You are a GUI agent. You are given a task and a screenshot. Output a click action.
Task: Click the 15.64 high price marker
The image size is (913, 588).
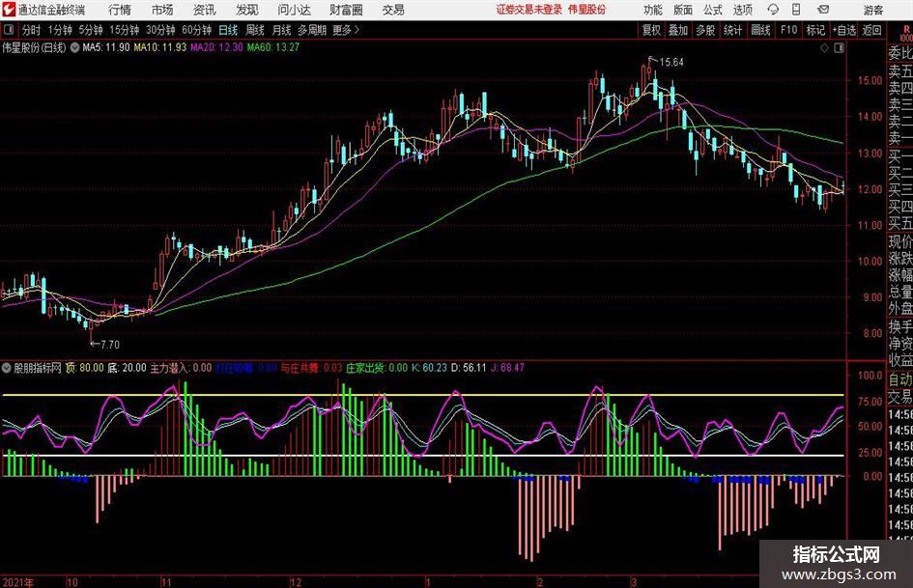coord(671,63)
